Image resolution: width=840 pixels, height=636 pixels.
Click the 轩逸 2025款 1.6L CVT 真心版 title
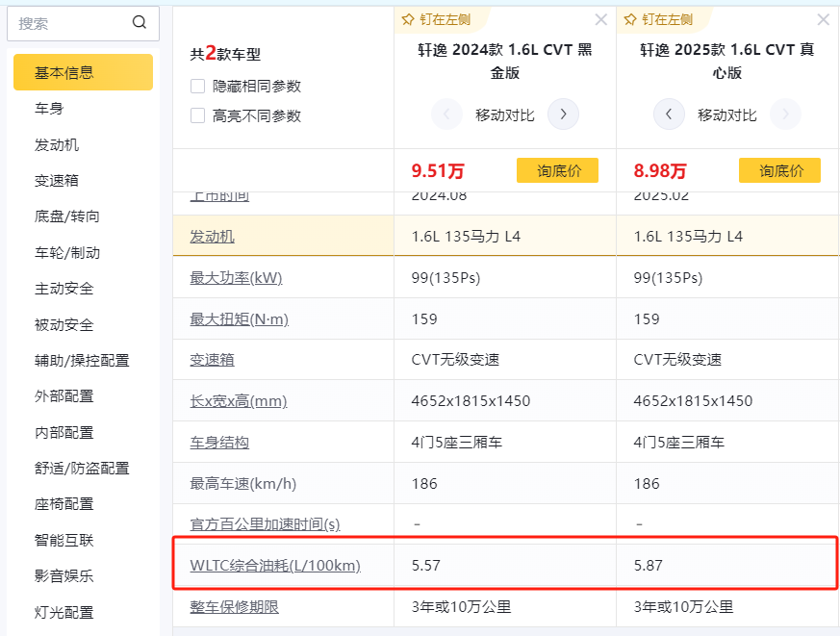tap(727, 61)
